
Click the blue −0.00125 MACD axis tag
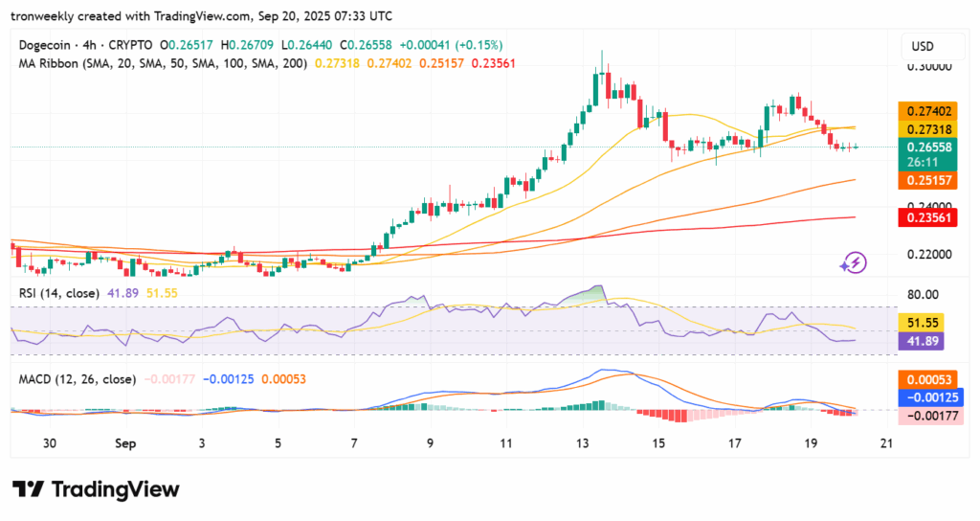(931, 397)
